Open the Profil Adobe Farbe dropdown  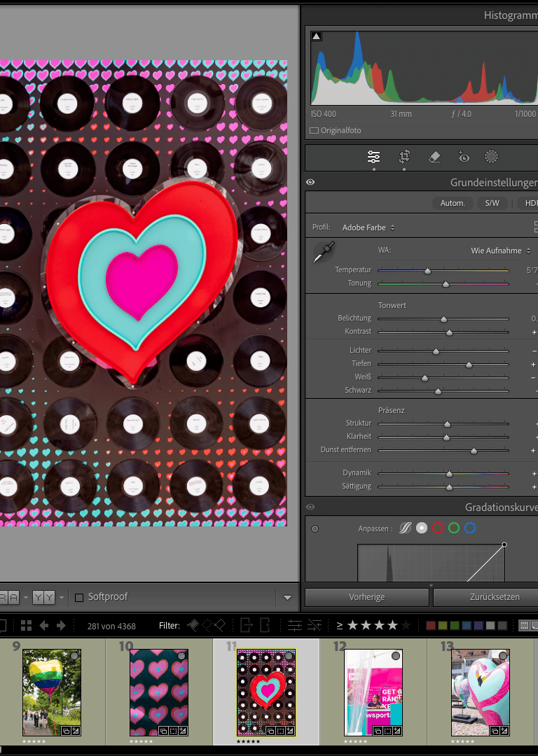coord(368,227)
